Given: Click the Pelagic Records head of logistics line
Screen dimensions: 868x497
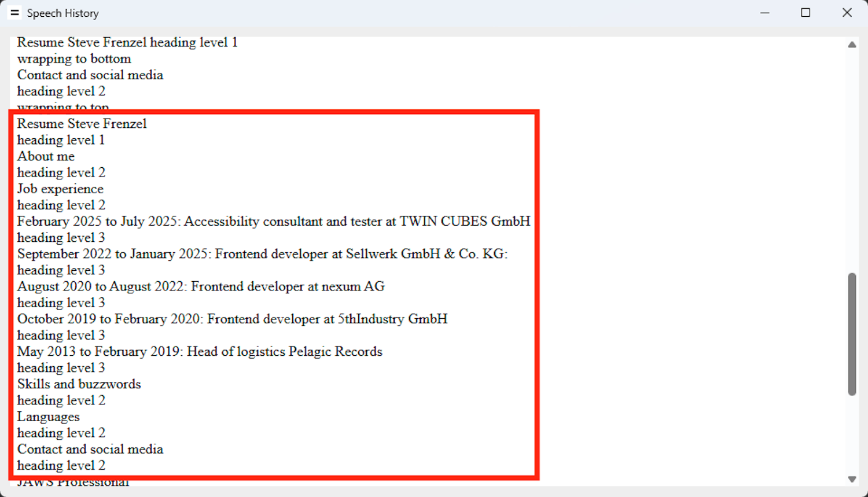Looking at the screenshot, I should click(x=200, y=352).
